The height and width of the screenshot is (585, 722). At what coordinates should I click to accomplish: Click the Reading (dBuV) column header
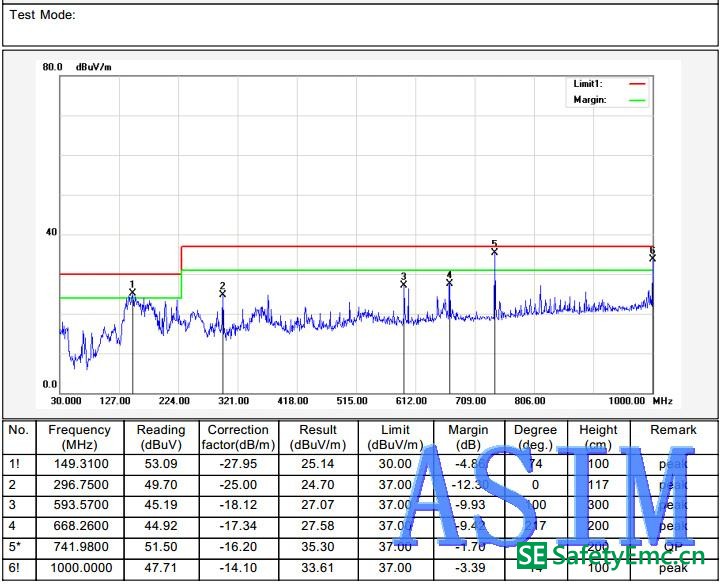[x=161, y=437]
